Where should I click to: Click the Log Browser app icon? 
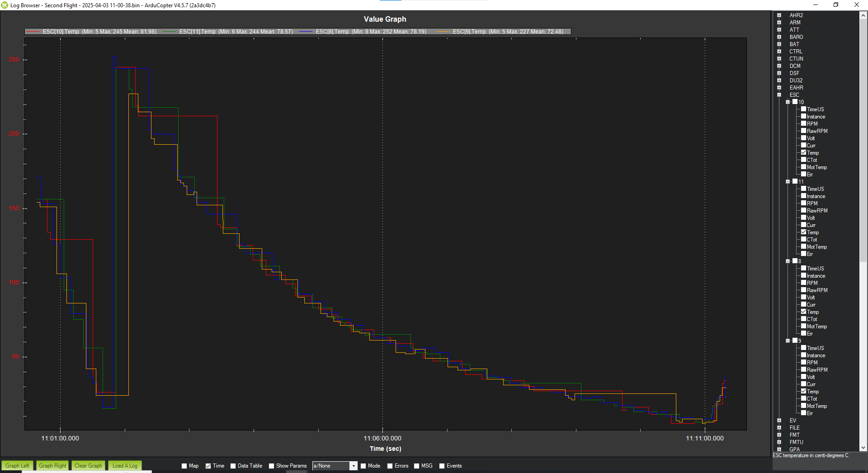tap(5, 5)
